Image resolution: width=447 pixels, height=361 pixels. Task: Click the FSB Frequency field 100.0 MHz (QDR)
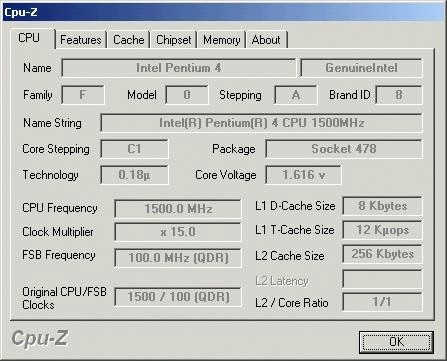pos(178,258)
